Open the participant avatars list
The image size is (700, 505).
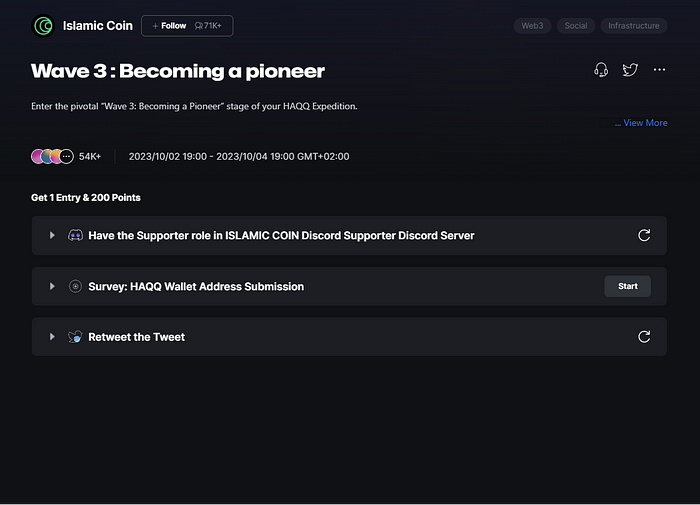[52, 156]
